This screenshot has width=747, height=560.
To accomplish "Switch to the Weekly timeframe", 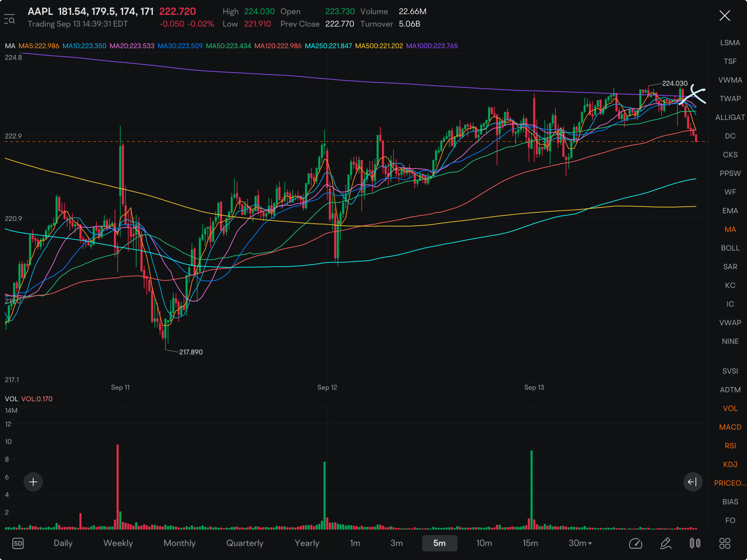I will (x=118, y=543).
